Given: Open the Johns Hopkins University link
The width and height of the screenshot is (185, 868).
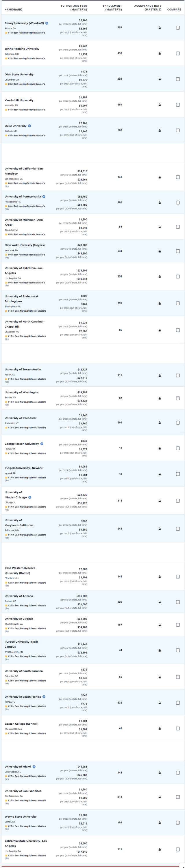Looking at the screenshot, I should point(22,49).
